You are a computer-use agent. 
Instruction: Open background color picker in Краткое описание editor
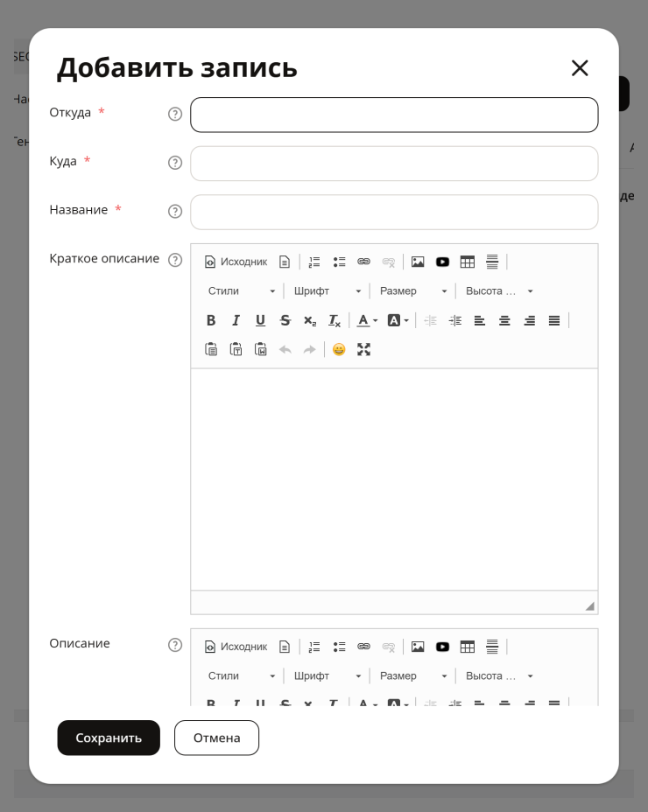[x=398, y=320]
